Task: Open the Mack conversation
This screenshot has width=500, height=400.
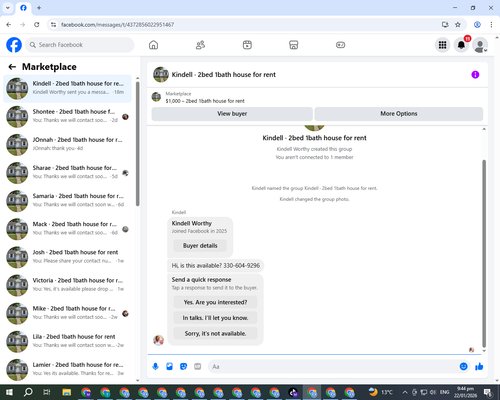Action: pos(67,229)
